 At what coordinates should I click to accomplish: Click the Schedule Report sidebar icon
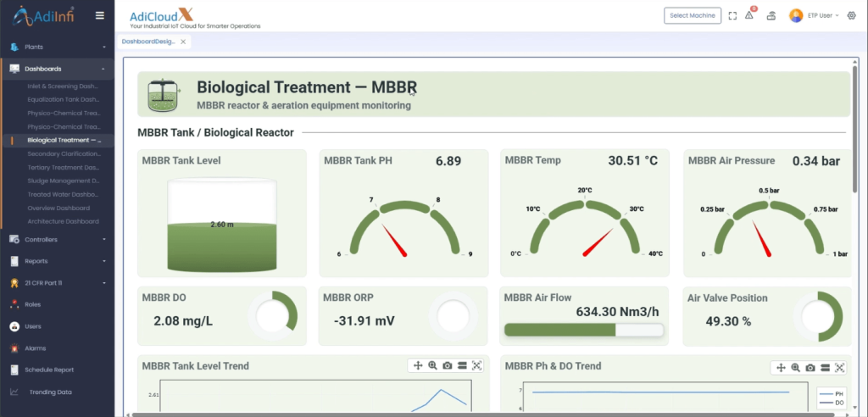click(x=14, y=370)
